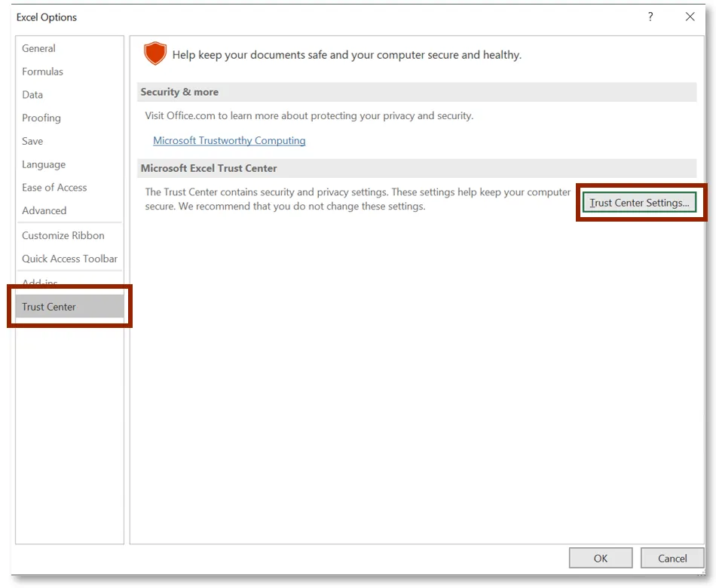Open the Add-ins category

(40, 283)
